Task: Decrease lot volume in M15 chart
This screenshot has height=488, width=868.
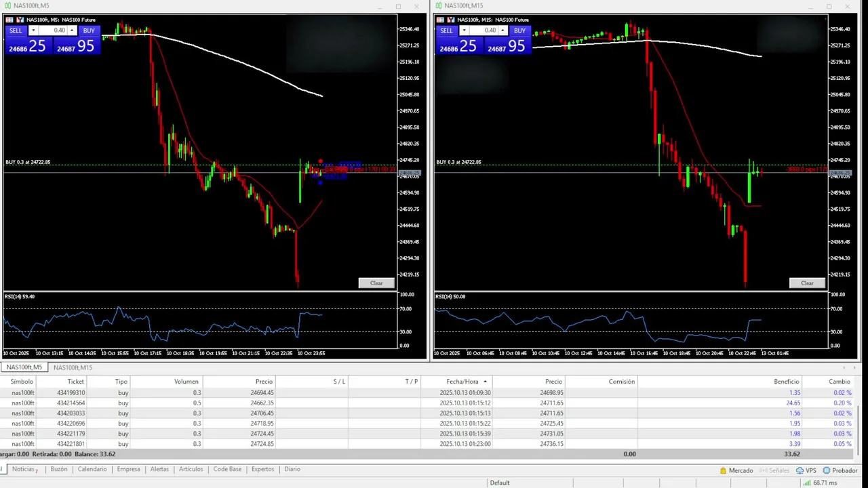Action: (x=463, y=30)
